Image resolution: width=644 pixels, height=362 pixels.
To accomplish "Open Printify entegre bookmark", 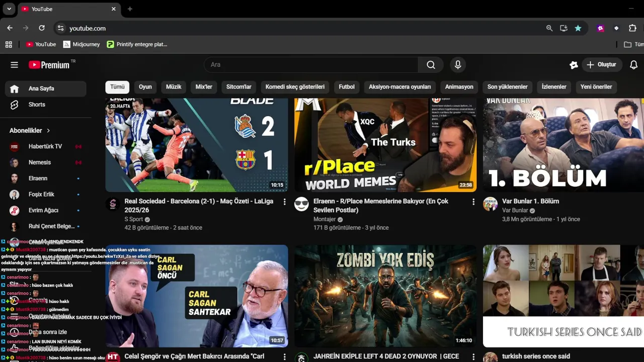I will [x=137, y=44].
